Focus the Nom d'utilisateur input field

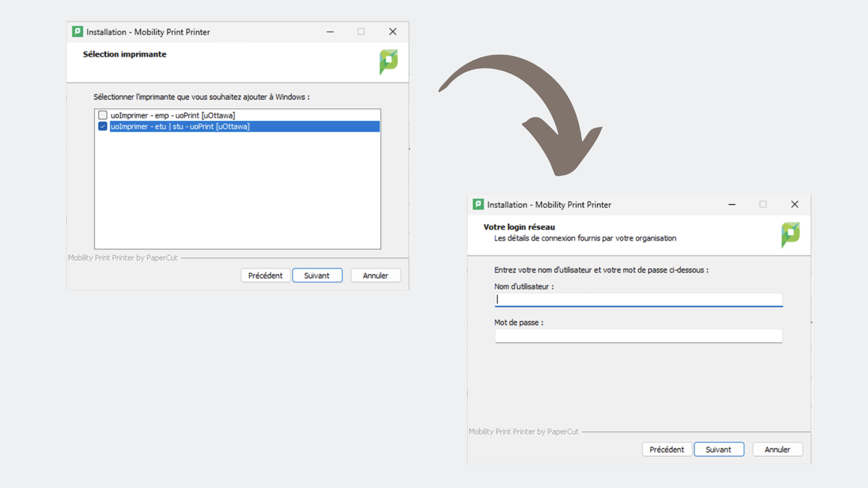click(x=638, y=300)
